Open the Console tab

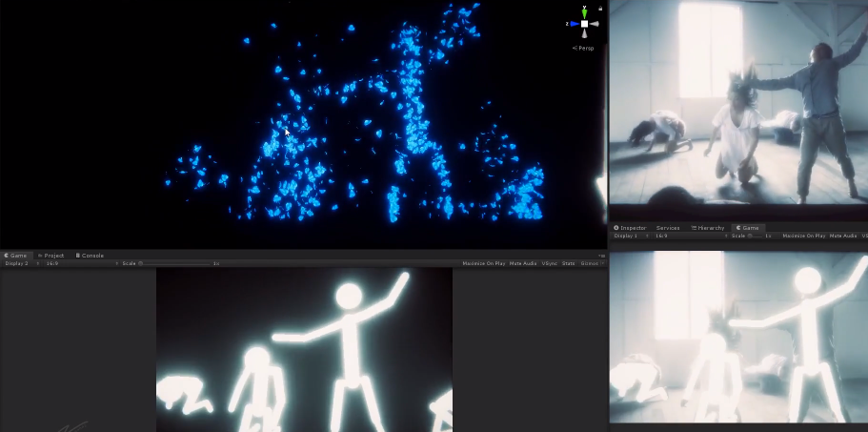pyautogui.click(x=91, y=256)
